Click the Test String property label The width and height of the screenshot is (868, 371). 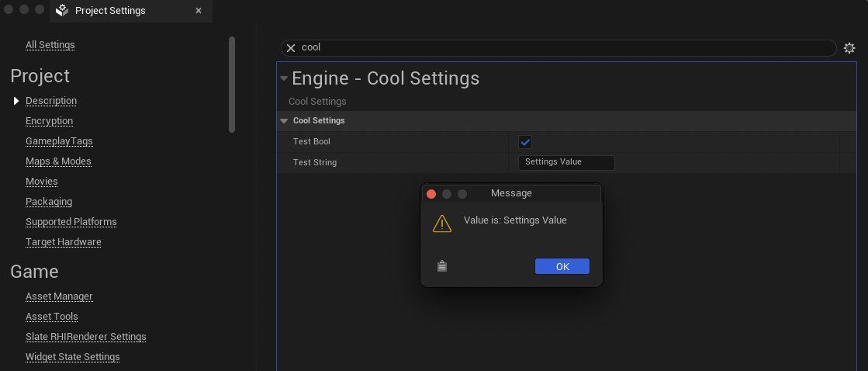click(x=314, y=163)
